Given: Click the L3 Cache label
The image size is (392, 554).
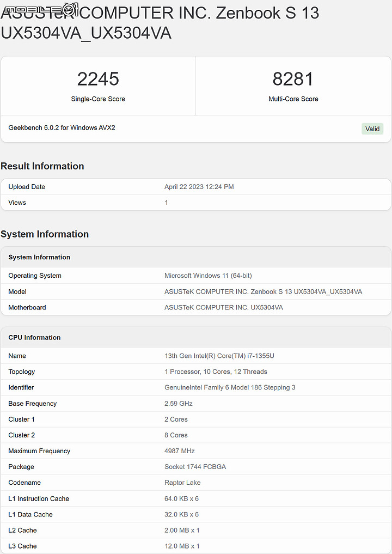Looking at the screenshot, I should [x=23, y=546].
